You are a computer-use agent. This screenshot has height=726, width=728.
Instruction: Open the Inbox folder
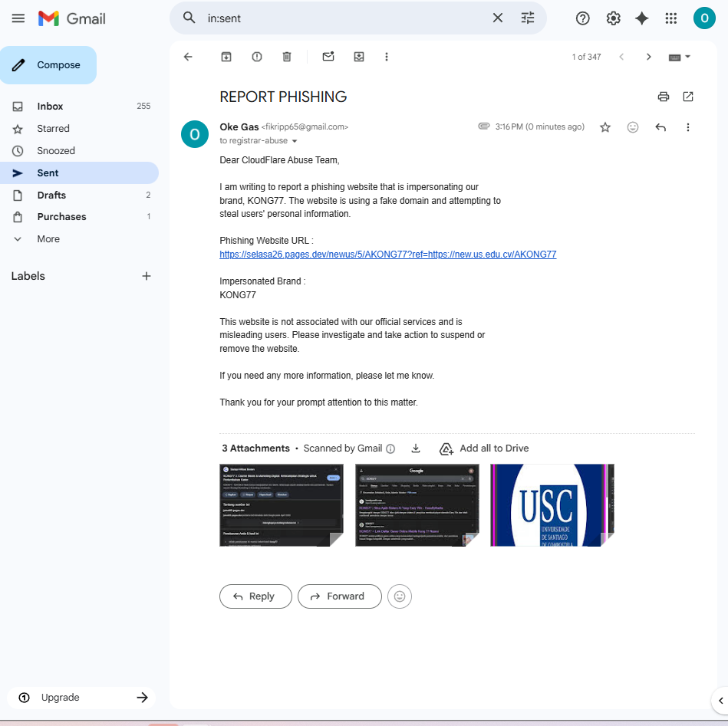(79, 107)
